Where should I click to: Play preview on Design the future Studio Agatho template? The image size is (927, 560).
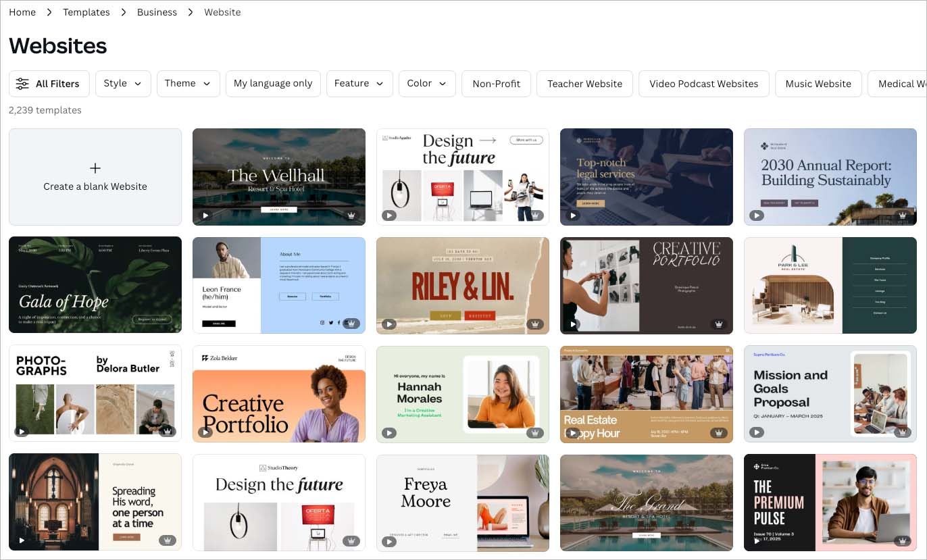tap(389, 215)
